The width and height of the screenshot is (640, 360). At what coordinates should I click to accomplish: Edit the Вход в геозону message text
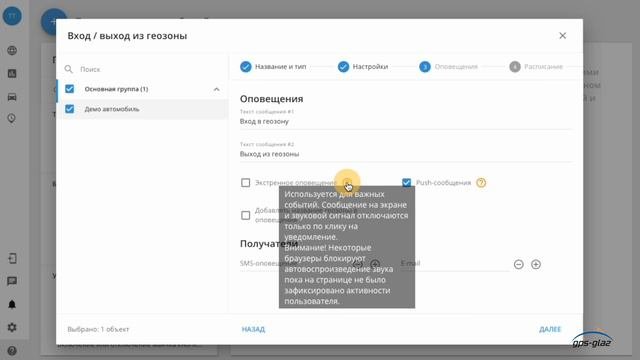click(x=406, y=121)
